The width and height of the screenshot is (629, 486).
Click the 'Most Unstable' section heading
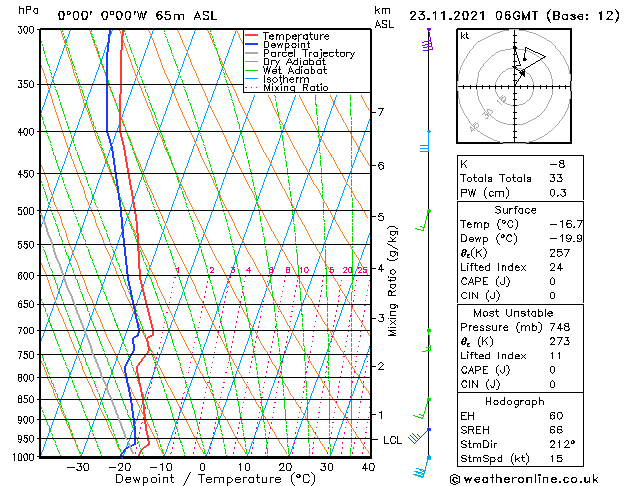(x=513, y=313)
